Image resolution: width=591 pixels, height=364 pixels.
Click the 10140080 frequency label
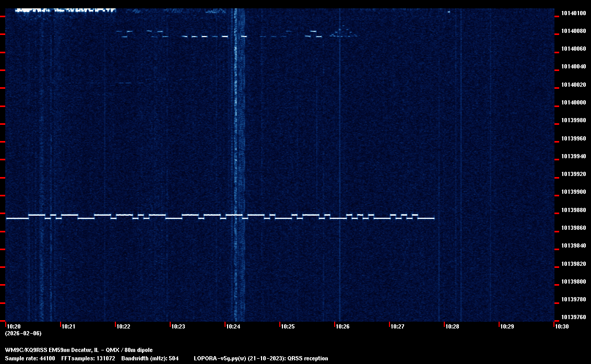573,31
